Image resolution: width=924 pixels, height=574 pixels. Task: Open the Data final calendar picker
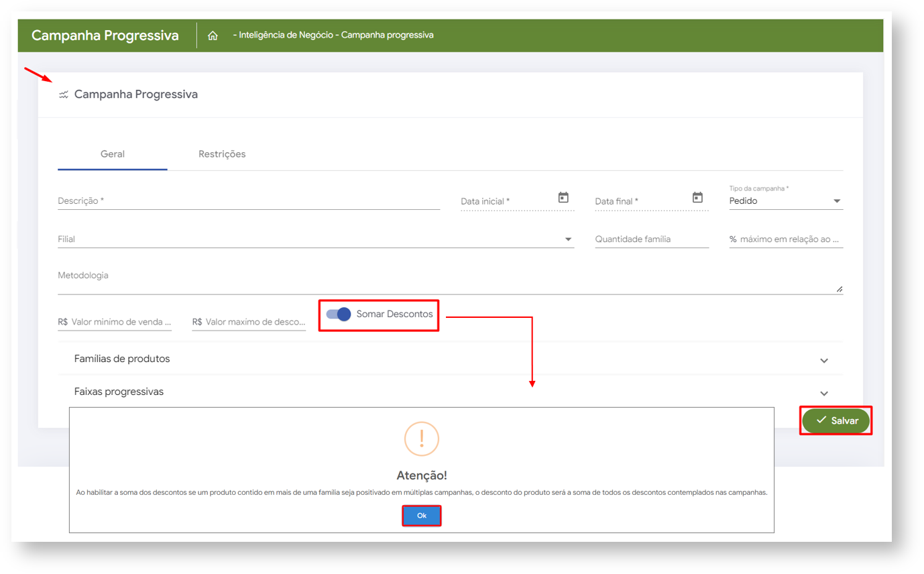point(697,198)
